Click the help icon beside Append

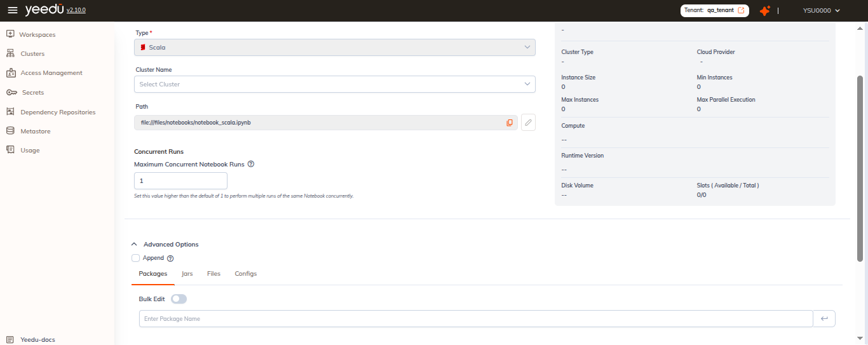point(170,258)
